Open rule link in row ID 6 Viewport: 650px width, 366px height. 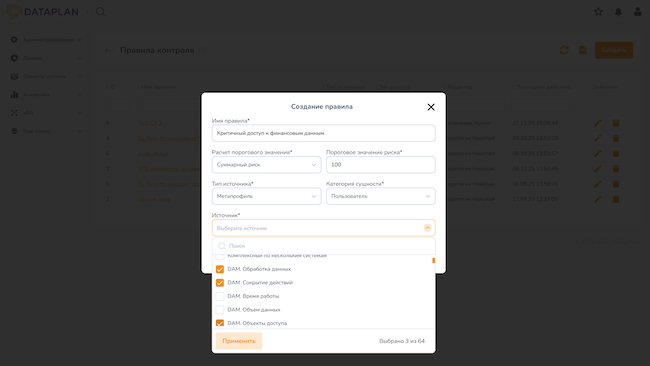point(153,153)
